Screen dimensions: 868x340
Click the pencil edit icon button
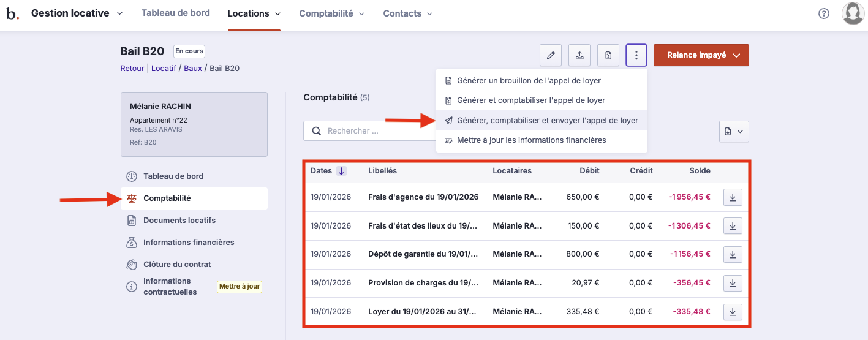pos(550,55)
